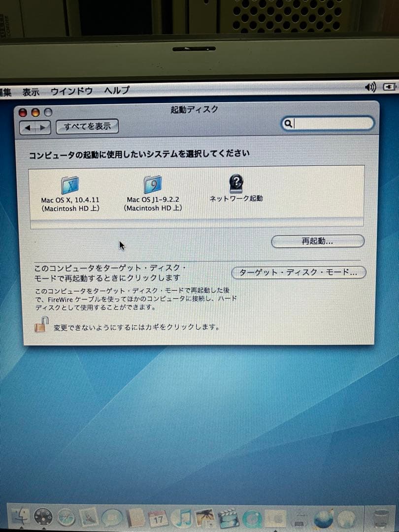Open QuickTime Player in the Dock
The width and height of the screenshot is (399, 532).
(x=251, y=519)
